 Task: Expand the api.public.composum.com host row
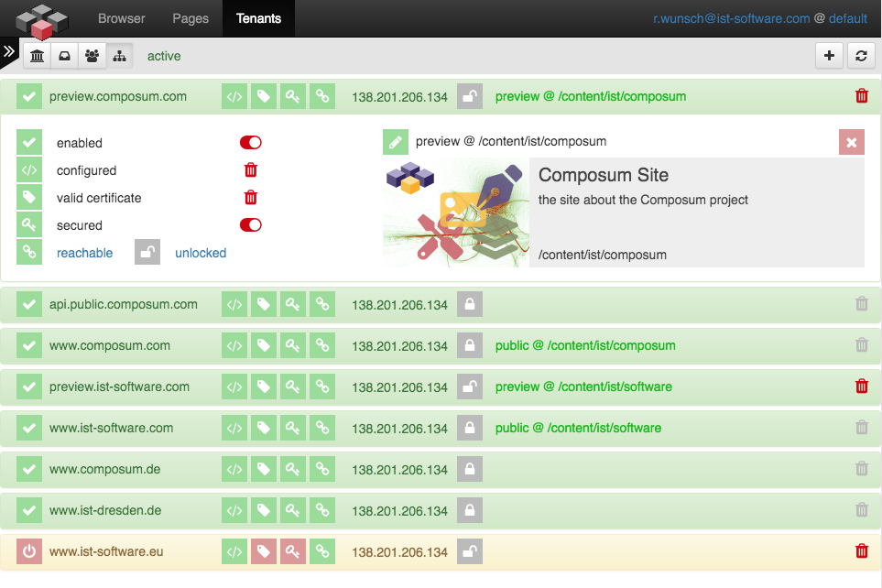[123, 305]
